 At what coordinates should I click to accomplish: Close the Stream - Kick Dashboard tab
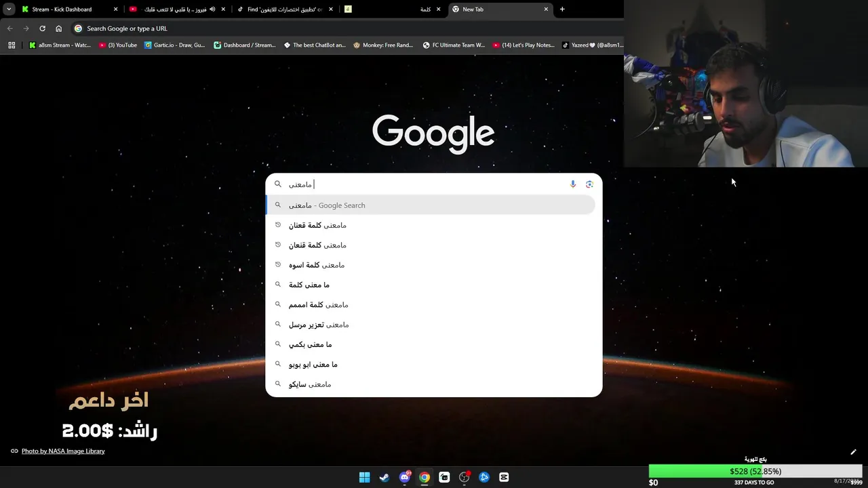pyautogui.click(x=115, y=9)
